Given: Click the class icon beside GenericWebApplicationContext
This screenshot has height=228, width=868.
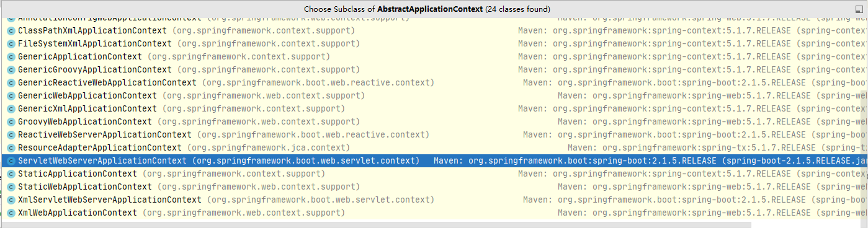Looking at the screenshot, I should click(x=11, y=95).
